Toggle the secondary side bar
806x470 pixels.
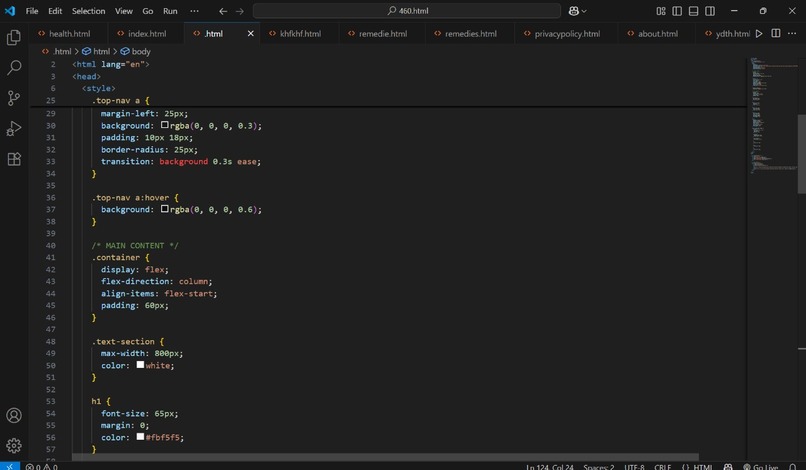[710, 11]
